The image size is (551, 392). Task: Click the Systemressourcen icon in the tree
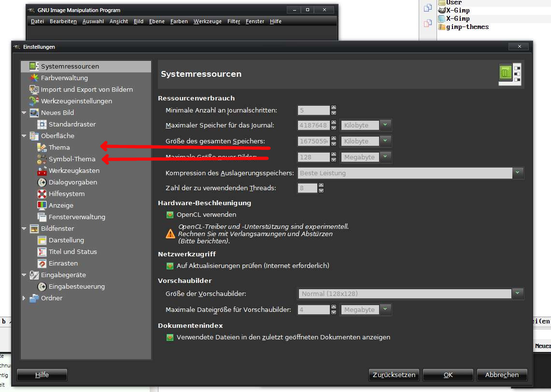point(34,67)
